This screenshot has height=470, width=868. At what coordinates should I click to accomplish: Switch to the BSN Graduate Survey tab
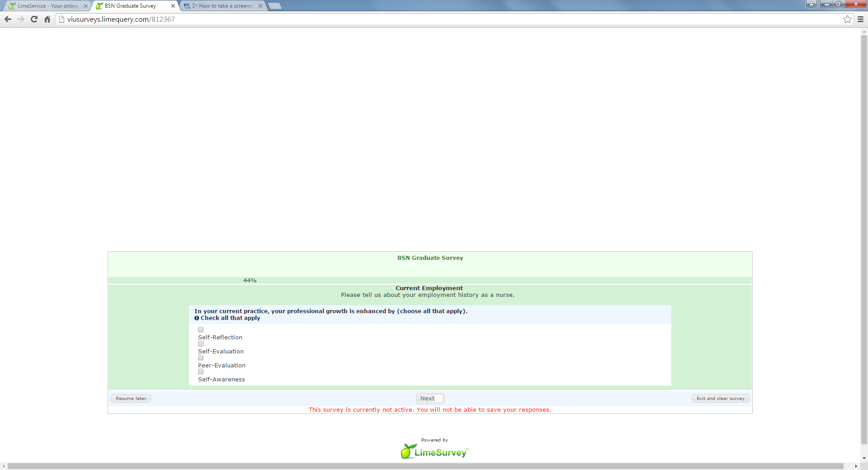[x=134, y=6]
